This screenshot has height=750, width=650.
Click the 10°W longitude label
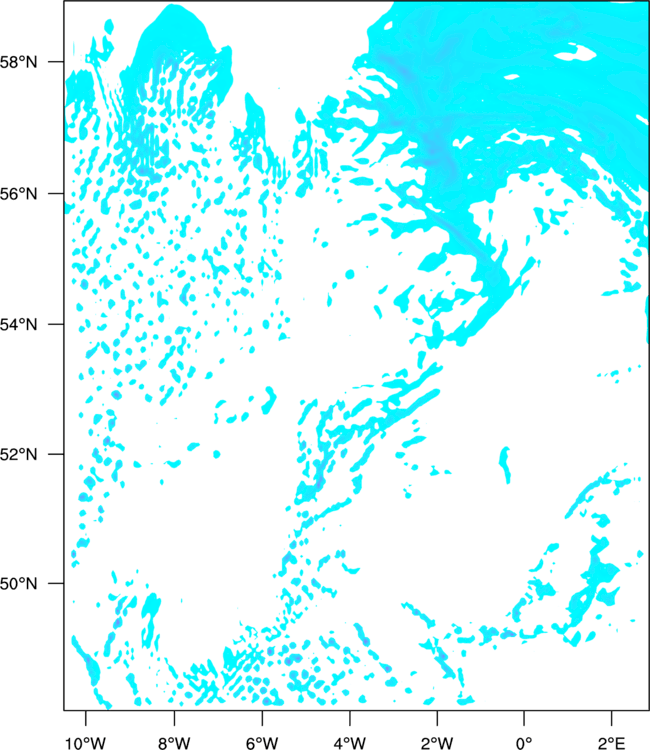pyautogui.click(x=86, y=743)
